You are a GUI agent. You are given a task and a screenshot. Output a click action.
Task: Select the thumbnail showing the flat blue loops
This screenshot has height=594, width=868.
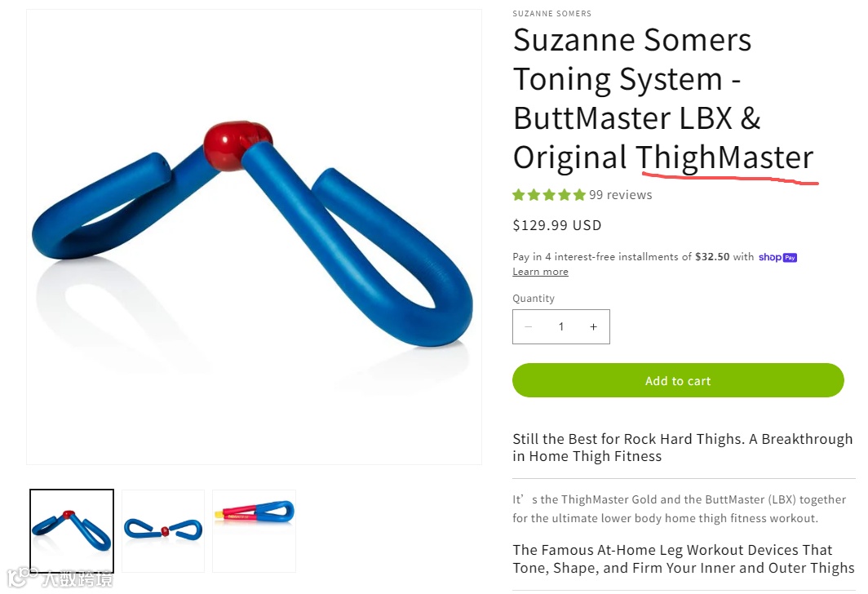(x=163, y=531)
